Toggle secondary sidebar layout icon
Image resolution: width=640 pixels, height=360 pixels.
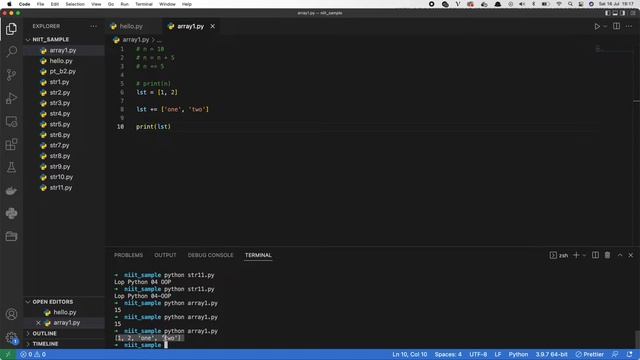point(622,13)
